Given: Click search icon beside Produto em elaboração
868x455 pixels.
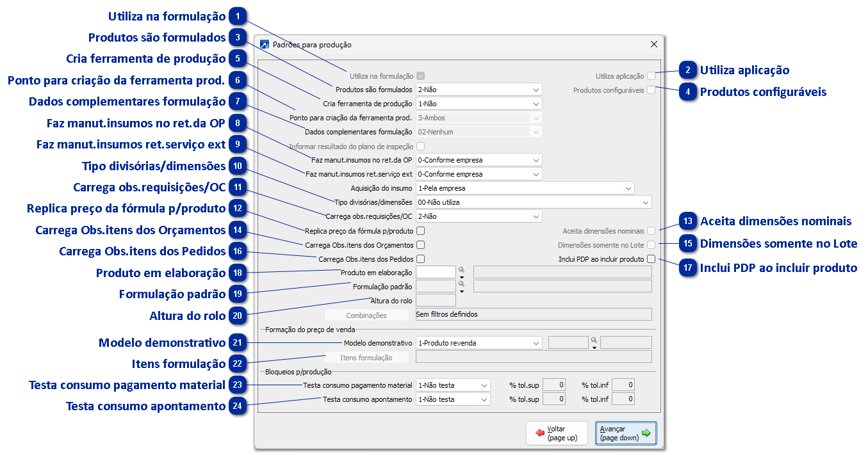Looking at the screenshot, I should point(461,270).
